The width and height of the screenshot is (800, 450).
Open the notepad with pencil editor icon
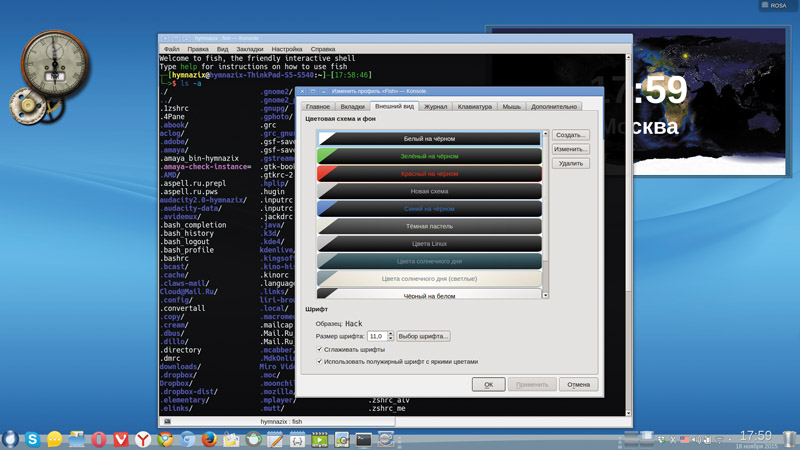(276, 439)
